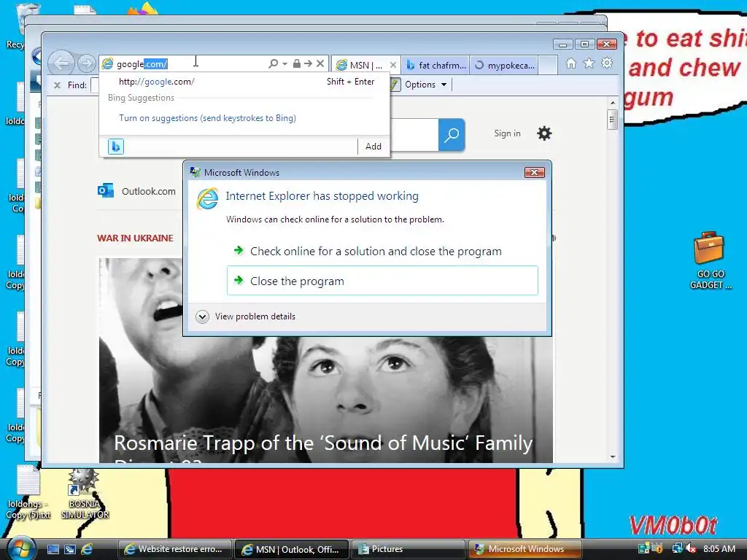Click the page scrollbar up arrow
The image size is (747, 560).
613,102
